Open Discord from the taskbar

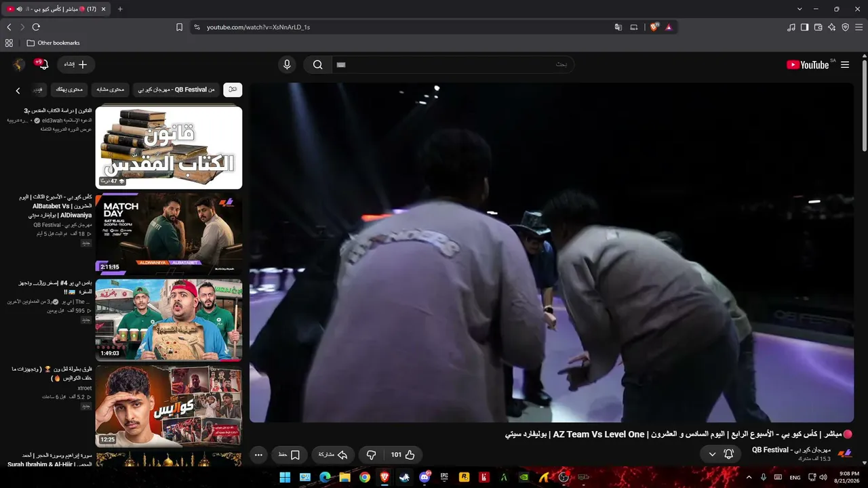click(x=425, y=477)
